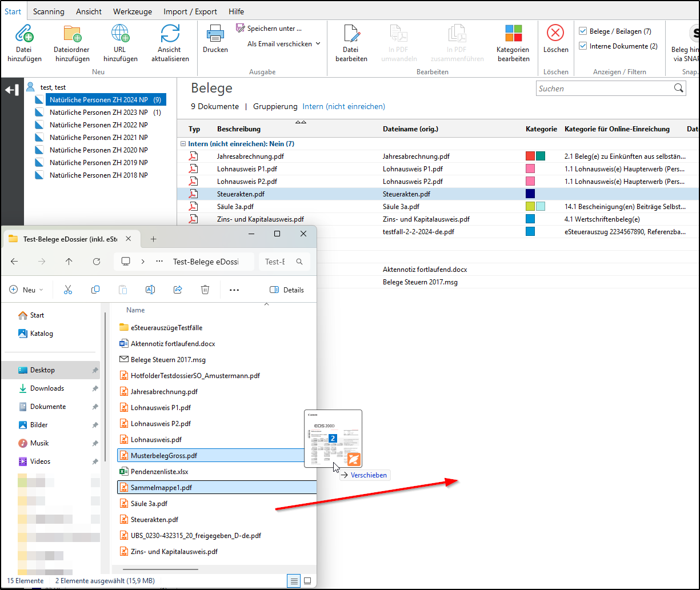Select Natürliche Personen ZH 2022 NP
This screenshot has width=700, height=590.
[98, 125]
